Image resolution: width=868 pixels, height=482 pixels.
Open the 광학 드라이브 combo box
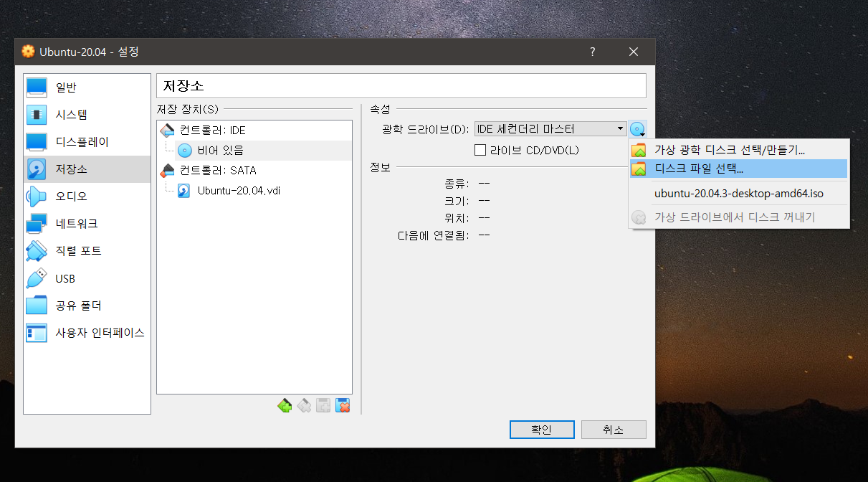pyautogui.click(x=550, y=129)
